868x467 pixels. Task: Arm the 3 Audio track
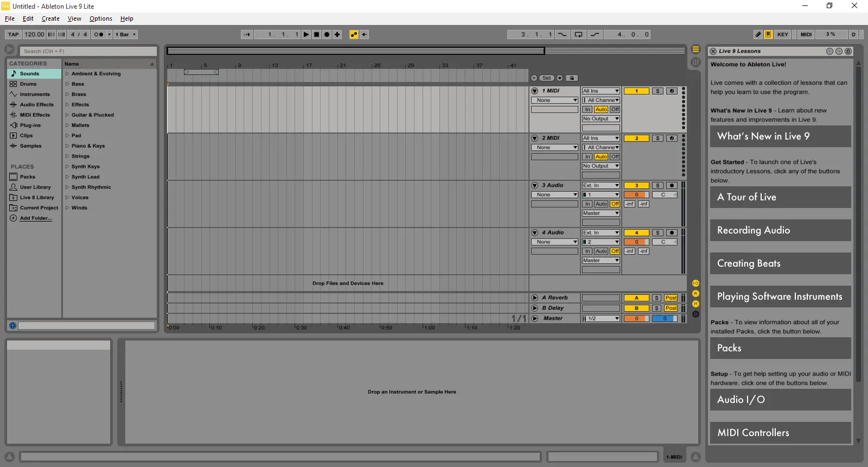tap(672, 186)
